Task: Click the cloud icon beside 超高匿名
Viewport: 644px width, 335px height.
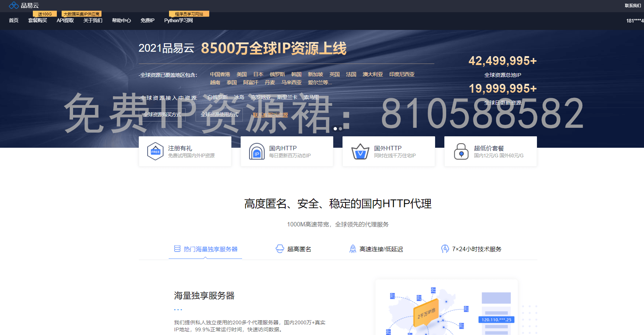Action: [280, 249]
